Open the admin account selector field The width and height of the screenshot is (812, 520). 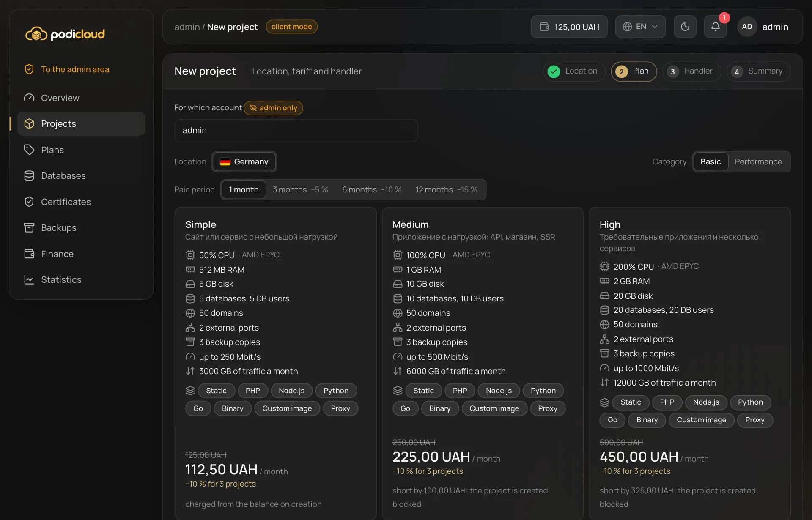296,130
